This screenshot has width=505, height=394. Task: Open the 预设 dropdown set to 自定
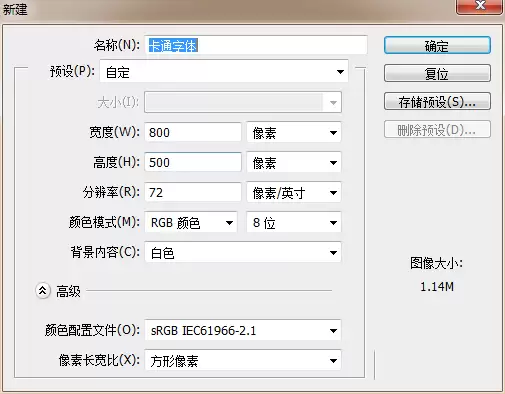(224, 71)
